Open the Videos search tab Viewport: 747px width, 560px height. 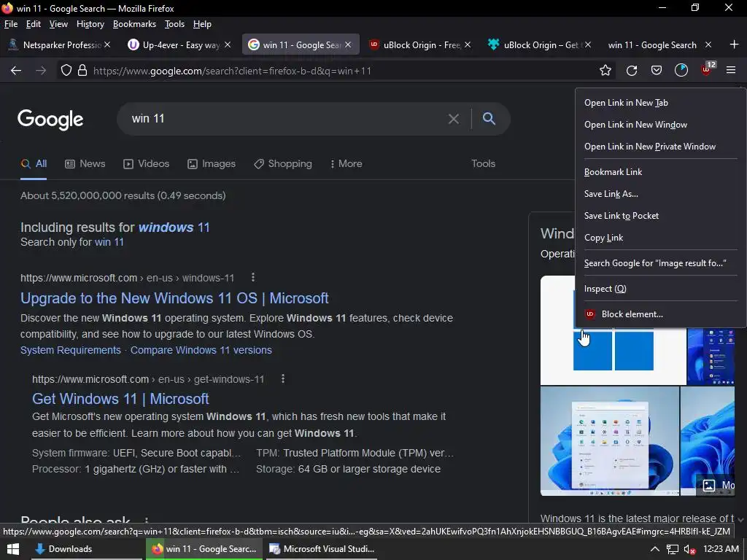pos(146,164)
